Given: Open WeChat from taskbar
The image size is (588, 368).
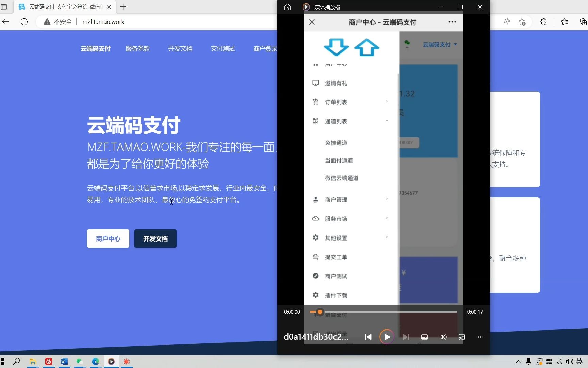Looking at the screenshot, I should 80,362.
